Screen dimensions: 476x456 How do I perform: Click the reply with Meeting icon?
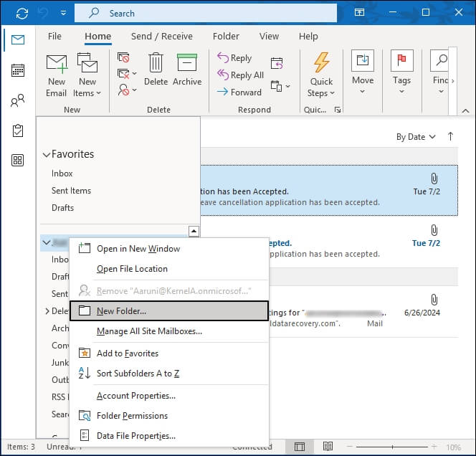point(277,63)
